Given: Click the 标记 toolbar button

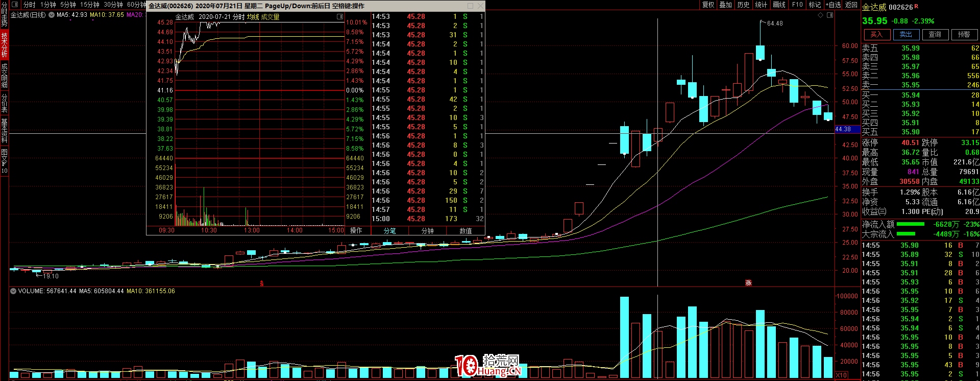Looking at the screenshot, I should click(x=815, y=5).
